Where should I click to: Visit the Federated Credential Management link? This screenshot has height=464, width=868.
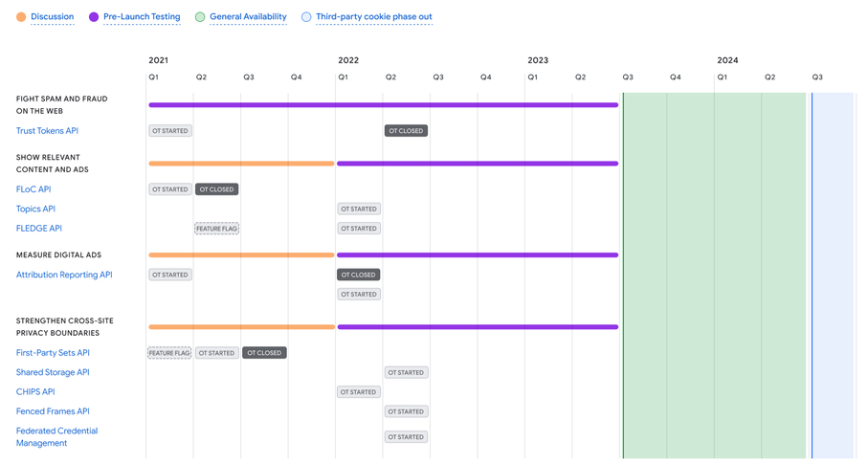[x=56, y=436]
